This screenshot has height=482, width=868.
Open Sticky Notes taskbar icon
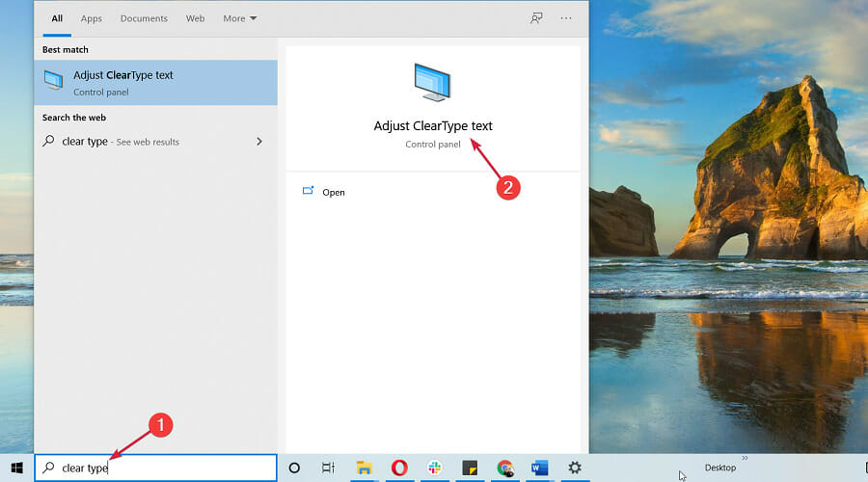click(470, 469)
